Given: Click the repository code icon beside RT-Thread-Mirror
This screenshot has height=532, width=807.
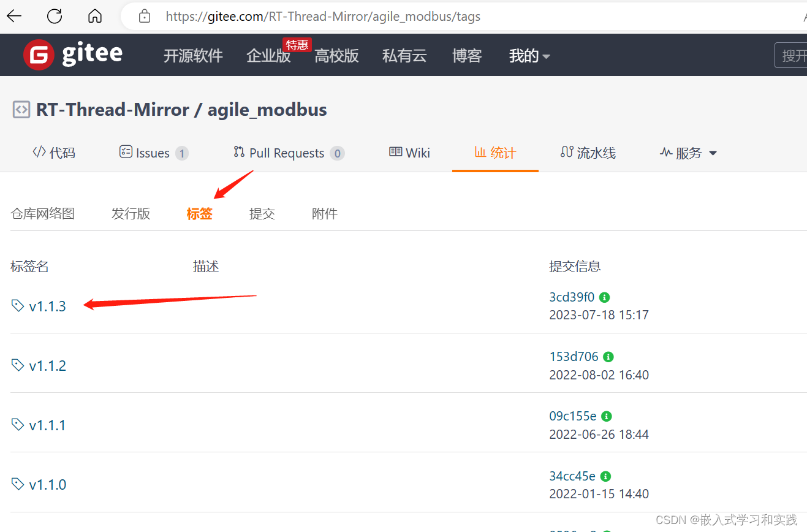Looking at the screenshot, I should tap(21, 110).
